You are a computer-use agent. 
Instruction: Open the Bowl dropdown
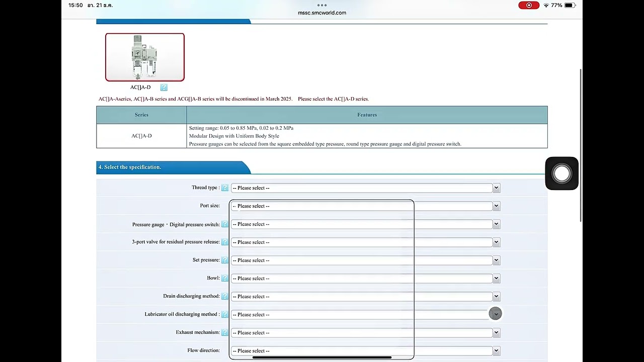[x=365, y=278]
